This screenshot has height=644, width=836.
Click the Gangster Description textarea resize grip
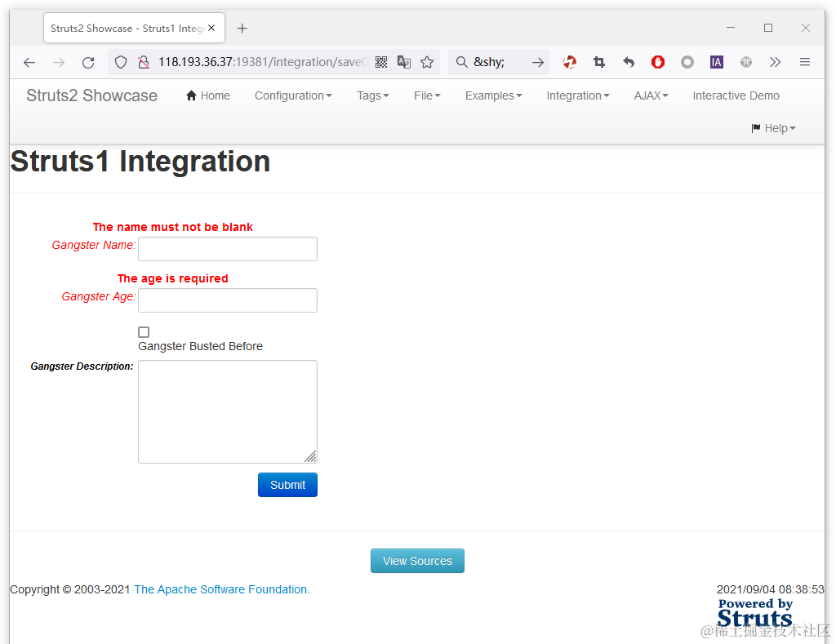pyautogui.click(x=311, y=456)
